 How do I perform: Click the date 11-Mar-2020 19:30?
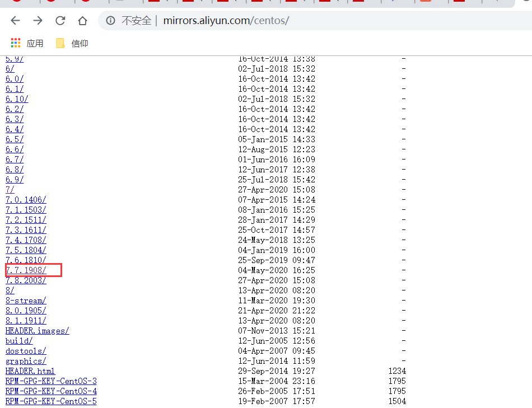[x=277, y=301]
